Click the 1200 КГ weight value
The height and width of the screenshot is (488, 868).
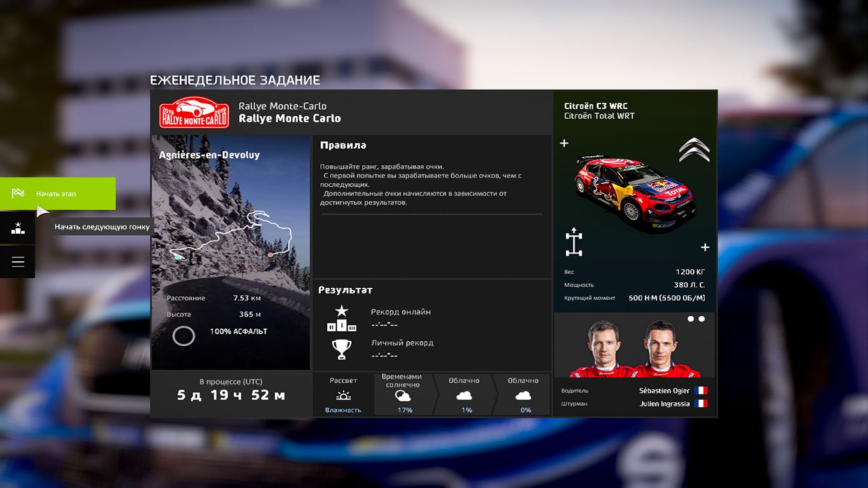point(690,271)
